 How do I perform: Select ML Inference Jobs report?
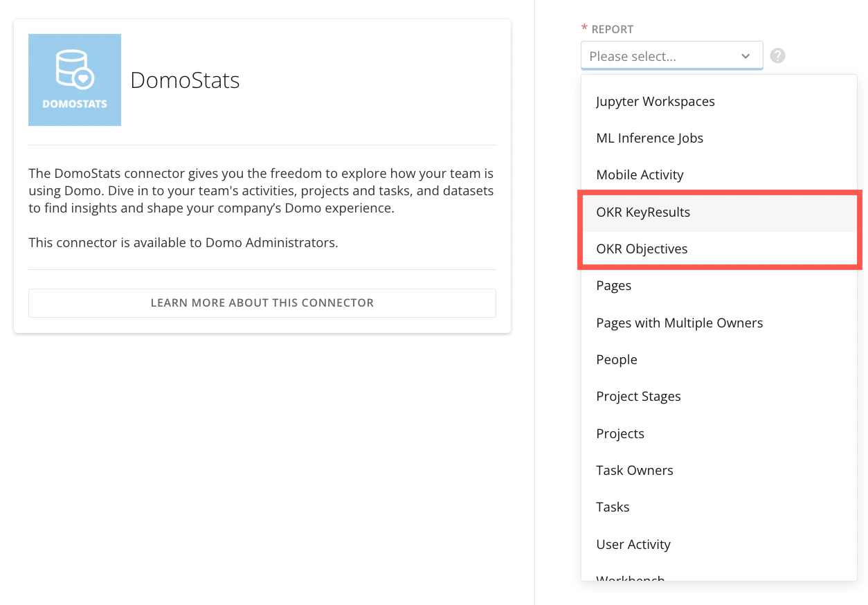click(x=718, y=138)
